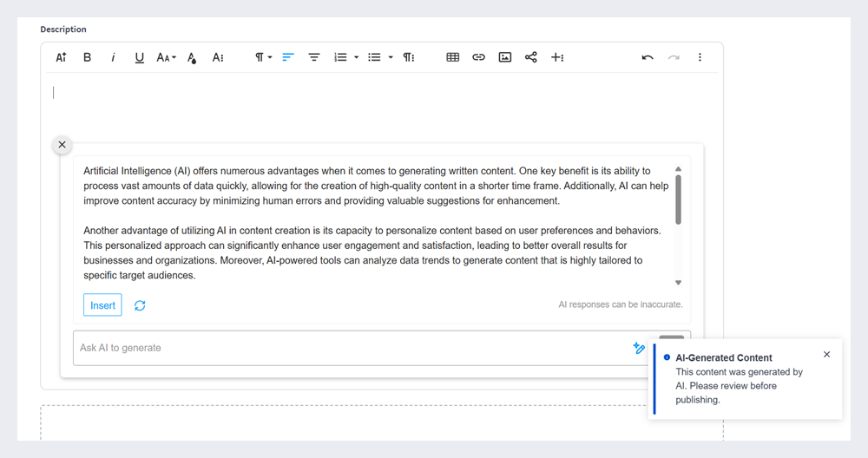Viewport: 868px width, 458px height.
Task: Select align center
Action: click(x=314, y=57)
